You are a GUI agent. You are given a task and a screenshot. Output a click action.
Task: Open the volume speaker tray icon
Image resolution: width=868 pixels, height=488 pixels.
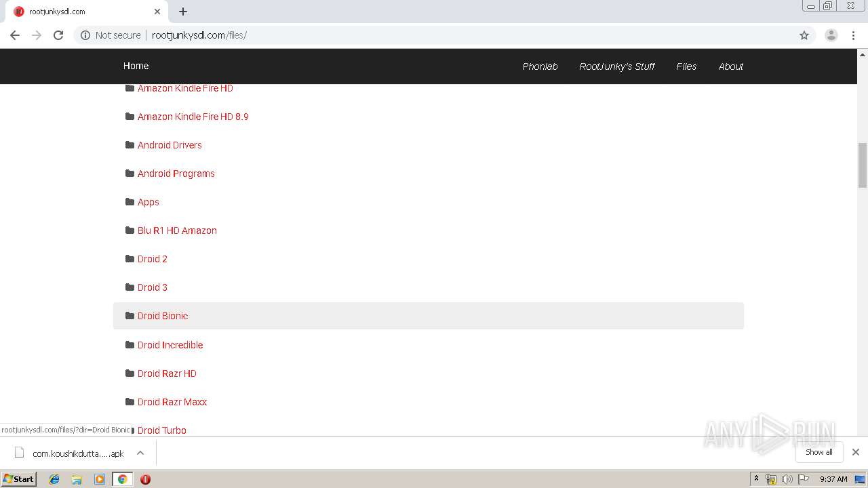pyautogui.click(x=787, y=479)
